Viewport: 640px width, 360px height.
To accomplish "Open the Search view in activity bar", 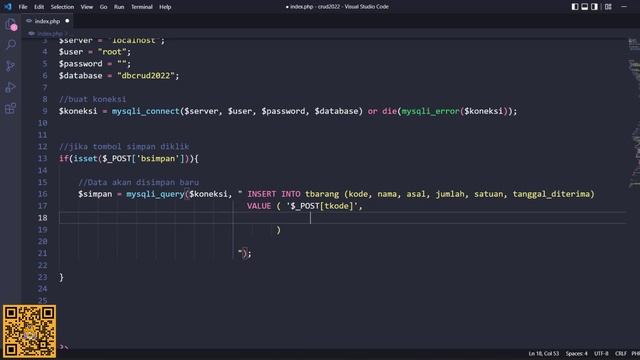I will tap(11, 44).
